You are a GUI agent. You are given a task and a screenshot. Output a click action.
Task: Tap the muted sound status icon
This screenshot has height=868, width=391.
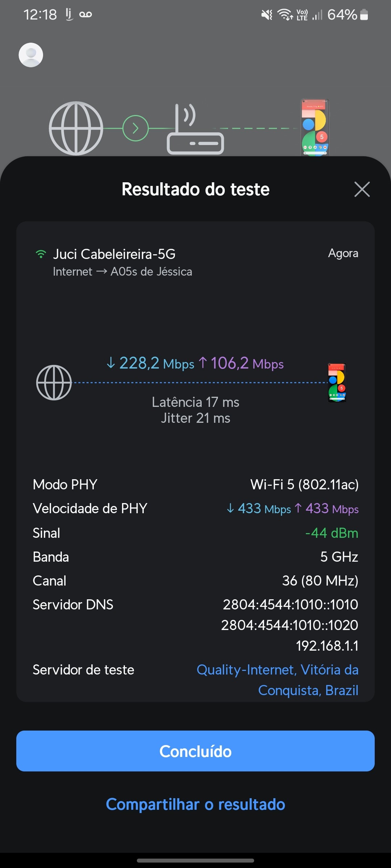click(x=267, y=15)
